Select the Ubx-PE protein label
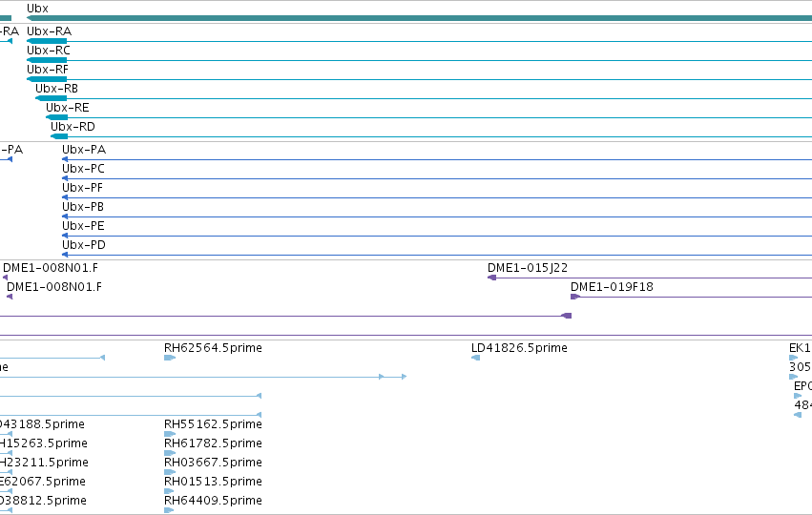The width and height of the screenshot is (812, 515). [x=83, y=226]
